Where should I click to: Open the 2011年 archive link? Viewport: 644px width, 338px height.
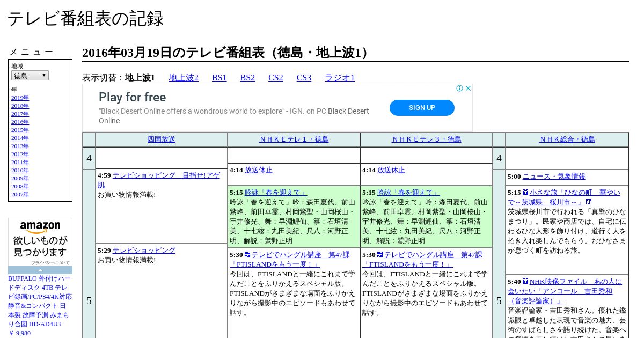(x=20, y=163)
